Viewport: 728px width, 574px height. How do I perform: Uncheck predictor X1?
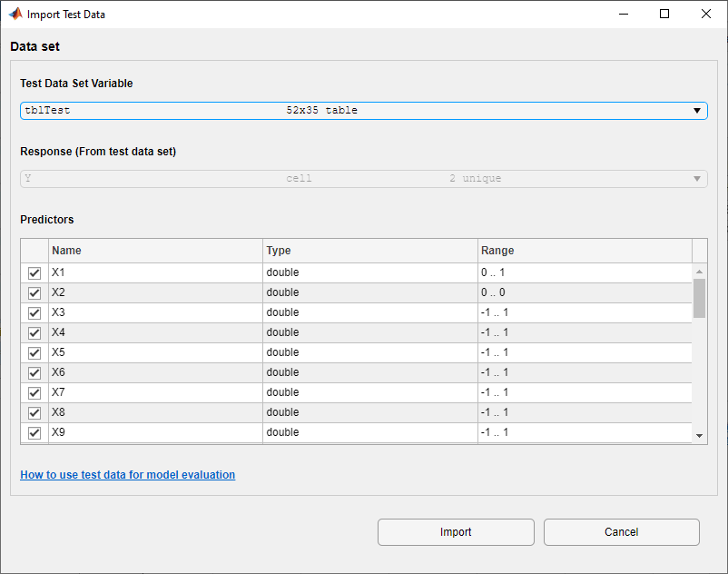point(34,272)
